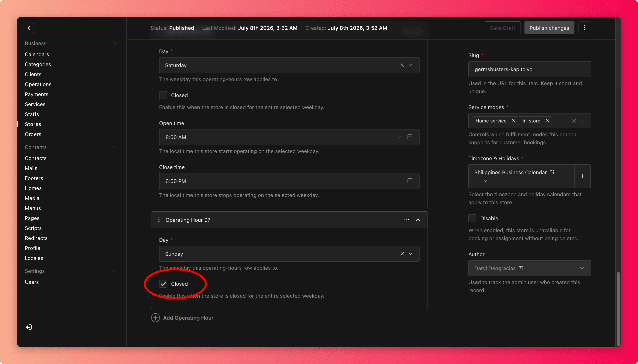Collapse the Operating Hour 07 section
The height and width of the screenshot is (364, 638).
point(418,220)
